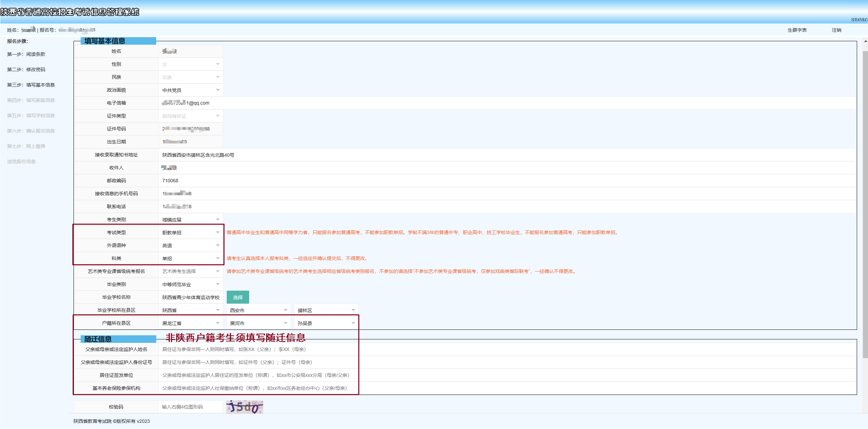Select step 第三步：填写基本信息
Image resolution: width=868 pixels, height=429 pixels.
pos(31,85)
